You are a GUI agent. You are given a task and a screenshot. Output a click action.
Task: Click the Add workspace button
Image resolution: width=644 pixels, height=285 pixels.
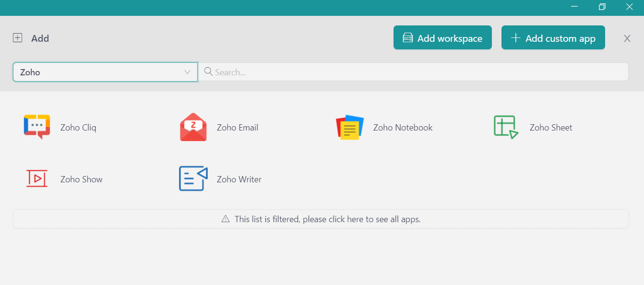(442, 37)
